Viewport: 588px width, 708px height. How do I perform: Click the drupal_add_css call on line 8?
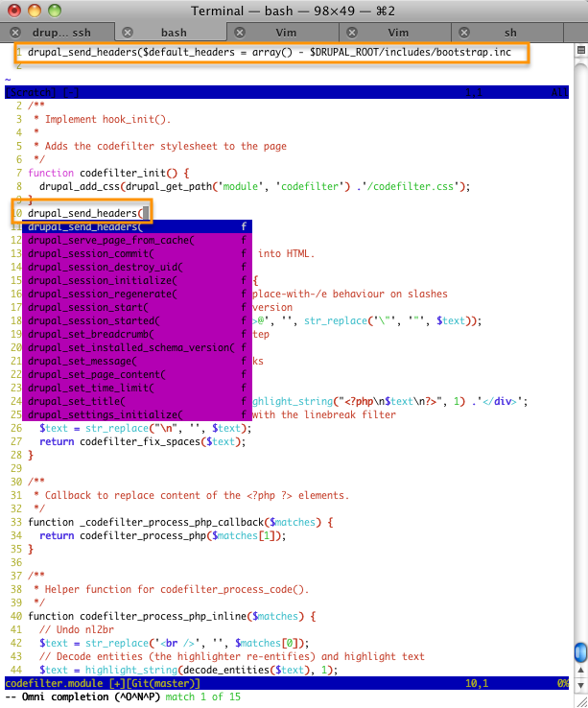255,186
